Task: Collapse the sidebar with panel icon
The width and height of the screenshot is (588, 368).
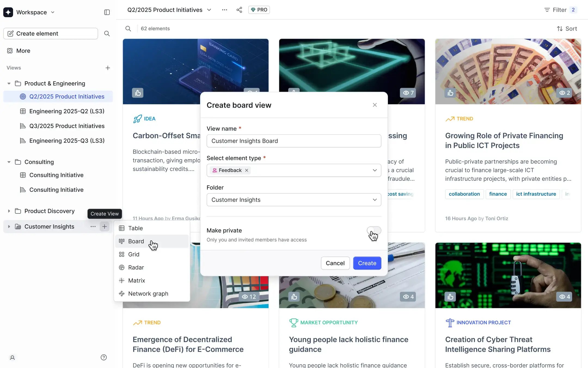Action: click(x=107, y=12)
